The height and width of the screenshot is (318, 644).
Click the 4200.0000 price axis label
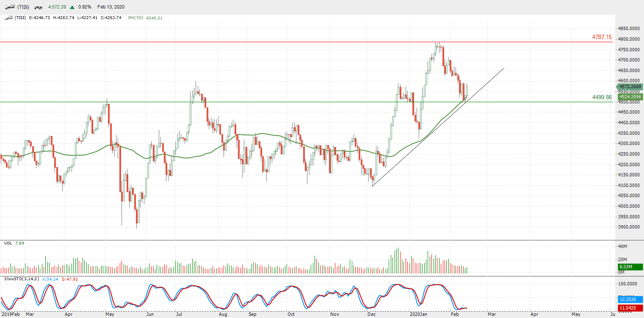point(628,165)
